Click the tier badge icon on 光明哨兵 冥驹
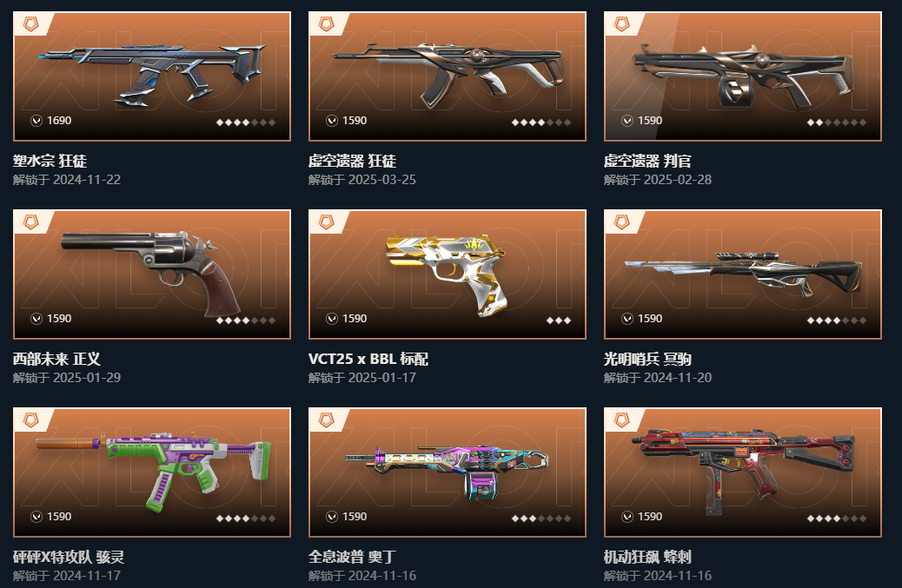This screenshot has width=902, height=588. pos(622,221)
